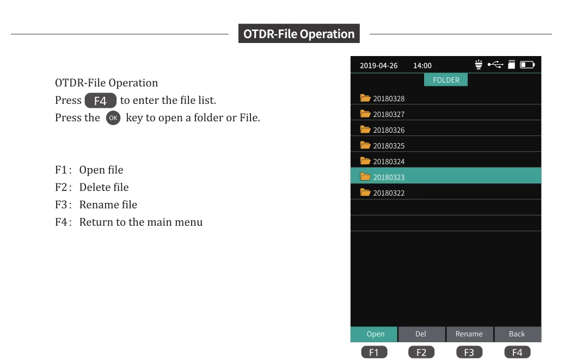588x364 pixels.
Task: Click the SD card status icon
Action: click(511, 65)
